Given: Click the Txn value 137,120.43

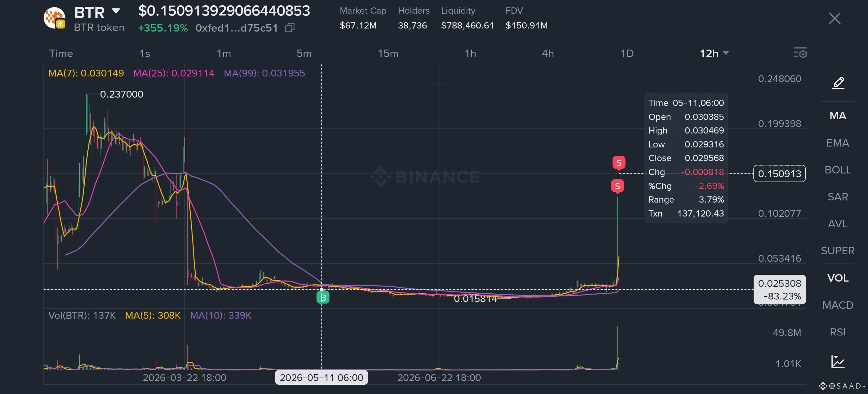Looking at the screenshot, I should (x=701, y=213).
